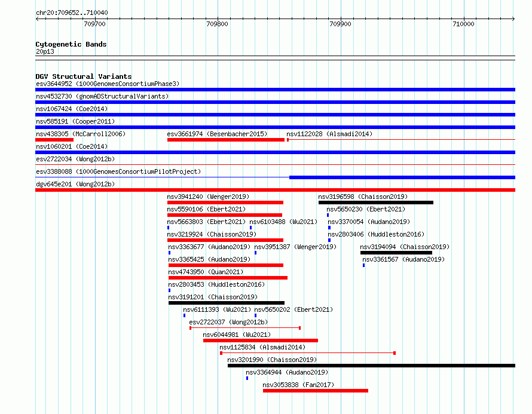Open the nsv6111393 (Wu2021) label

(x=217, y=309)
